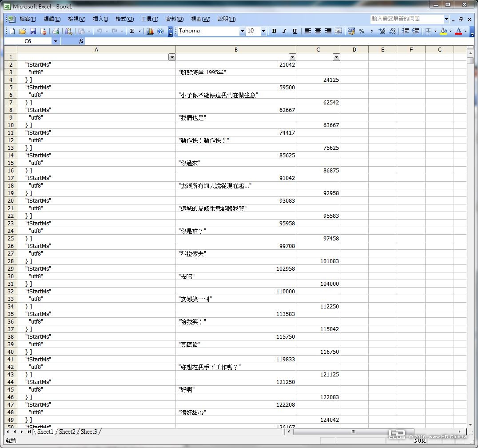Select the column D header
This screenshot has height=448, width=478.
point(354,50)
